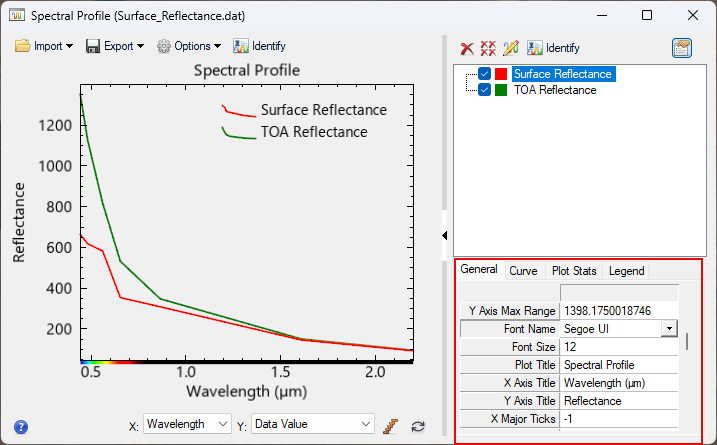Screen dimensions: 717x445
Task: Click the pencil edit curve icon
Action: (511, 48)
